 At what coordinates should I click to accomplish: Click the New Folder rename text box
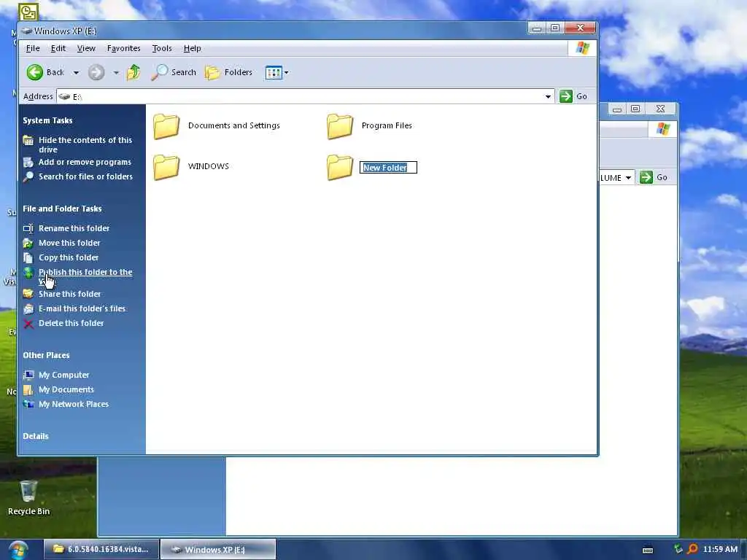pyautogui.click(x=388, y=168)
